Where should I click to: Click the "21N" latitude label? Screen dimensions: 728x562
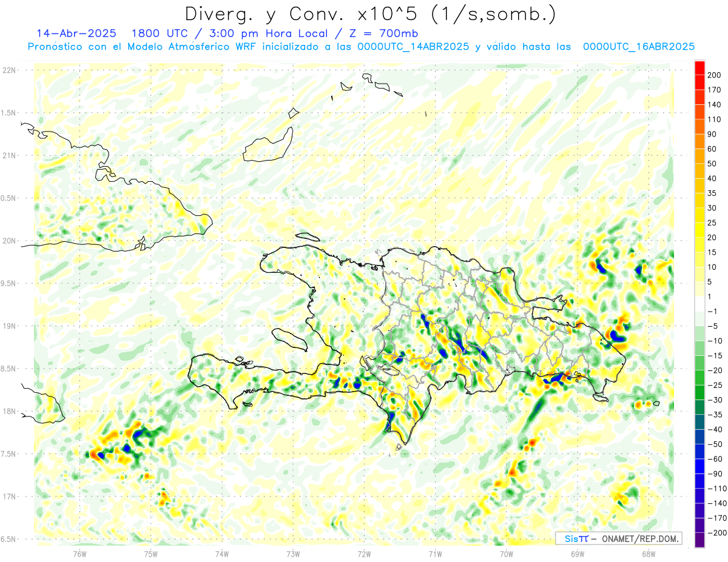[8, 155]
